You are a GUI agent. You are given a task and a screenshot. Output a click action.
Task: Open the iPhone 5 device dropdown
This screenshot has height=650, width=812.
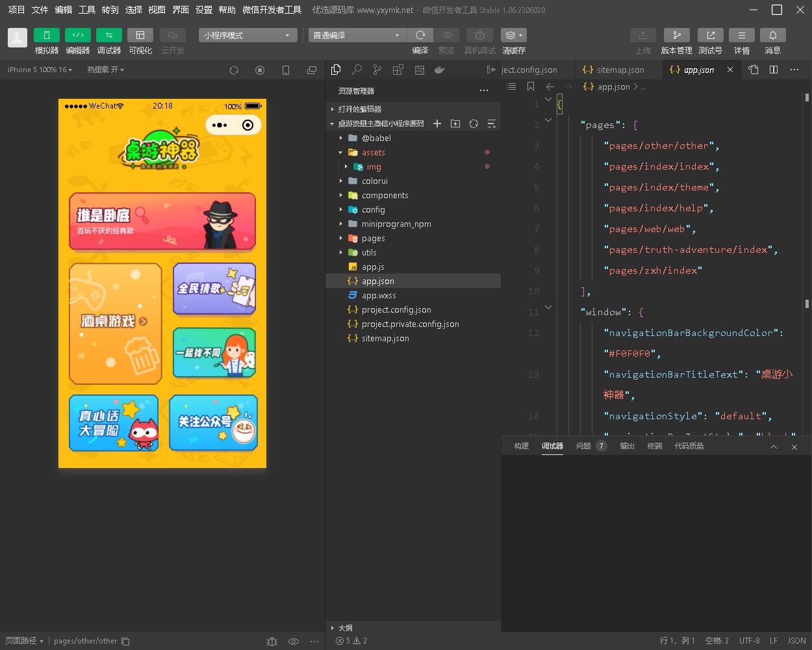pos(40,70)
